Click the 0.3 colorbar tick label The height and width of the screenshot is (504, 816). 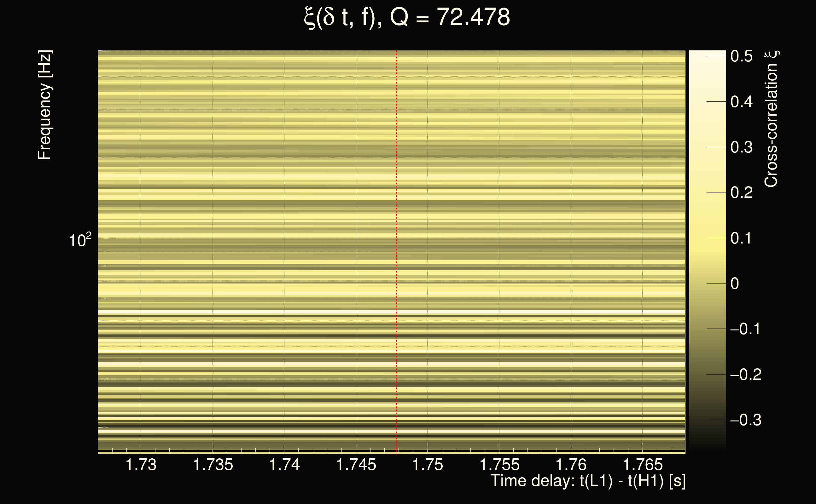point(741,147)
